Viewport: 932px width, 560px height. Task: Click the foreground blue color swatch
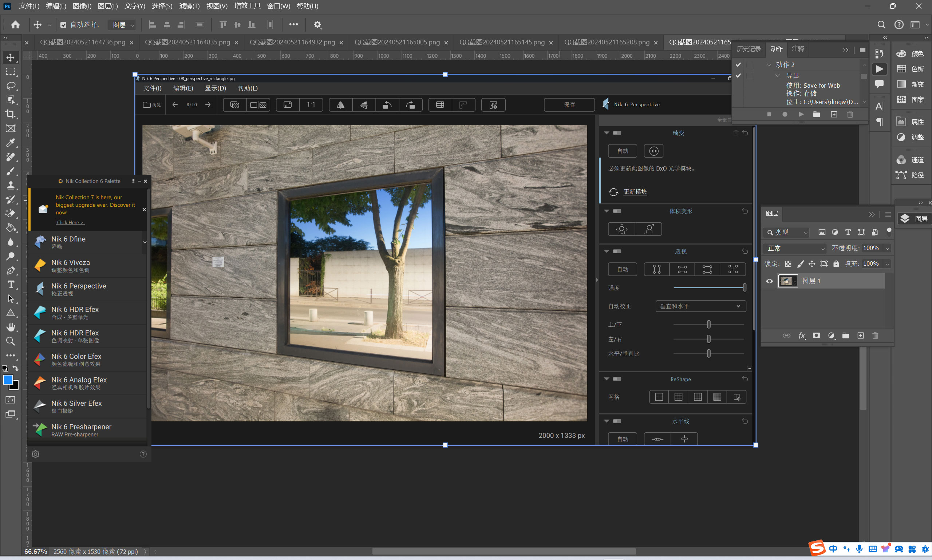(8, 379)
